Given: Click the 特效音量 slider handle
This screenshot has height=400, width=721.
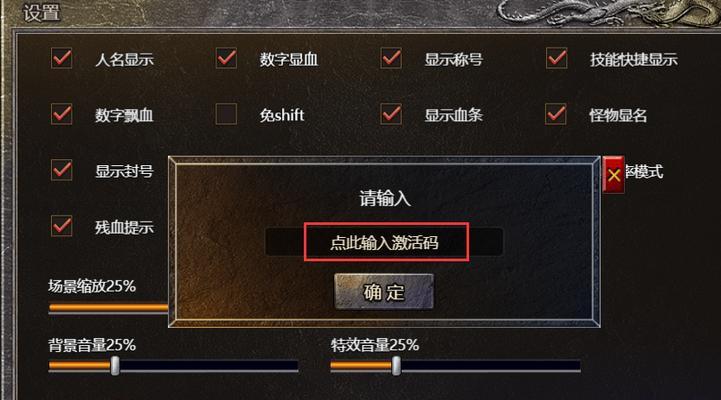Looking at the screenshot, I should (396, 366).
